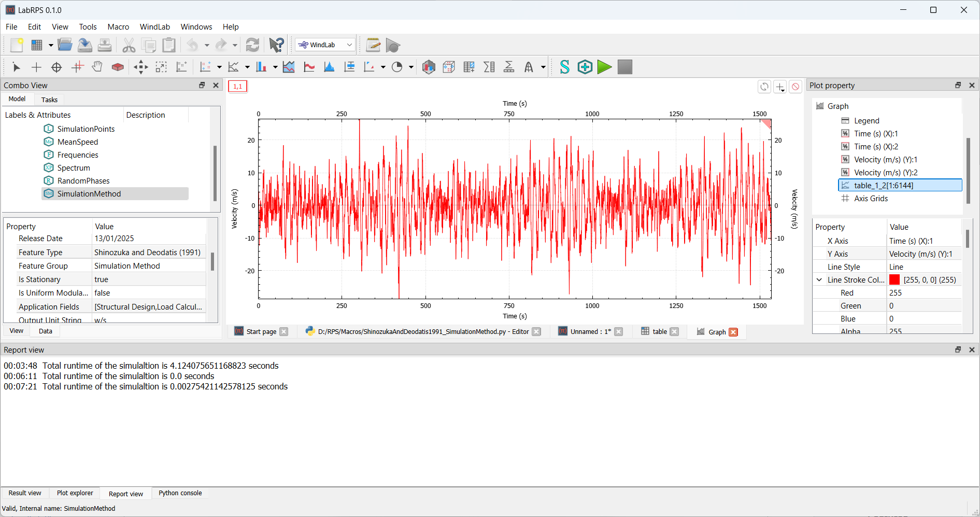Toggle floating for the Plot property panel

[958, 85]
